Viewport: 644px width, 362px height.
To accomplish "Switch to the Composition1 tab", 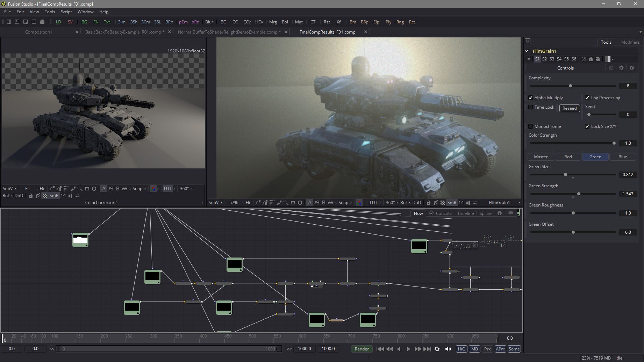I will click(38, 32).
